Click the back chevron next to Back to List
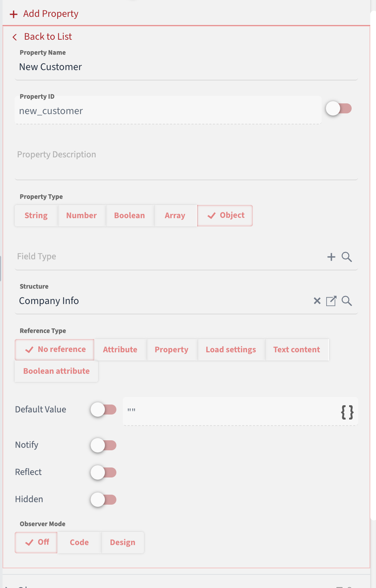The height and width of the screenshot is (588, 376). coord(14,37)
